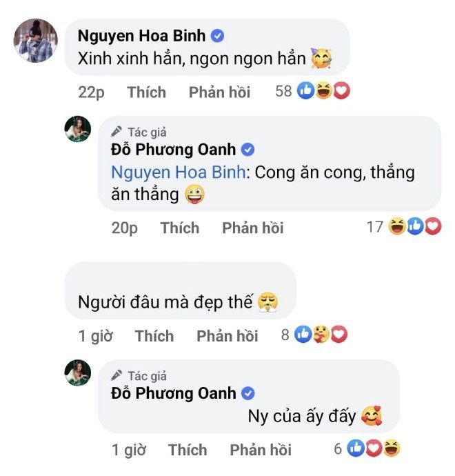The width and height of the screenshot is (455, 476).
Task: Click Đỗ Phương Oanh's avatar on "Ny của ấy đấy" reply
Action: [x=78, y=373]
